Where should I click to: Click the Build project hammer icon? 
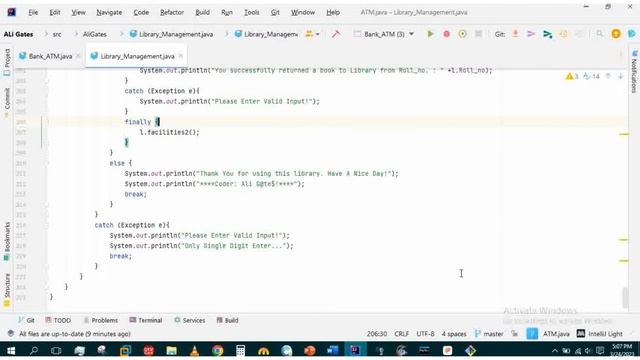pyautogui.click(x=336, y=34)
